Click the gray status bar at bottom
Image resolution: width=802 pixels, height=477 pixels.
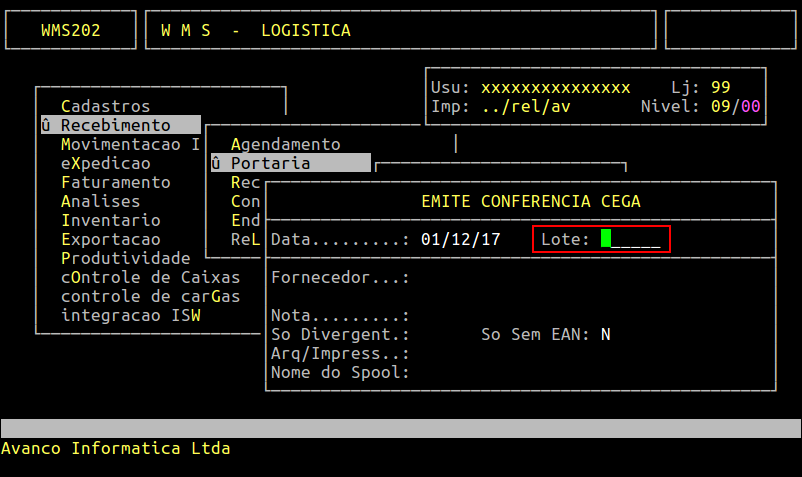[400, 428]
